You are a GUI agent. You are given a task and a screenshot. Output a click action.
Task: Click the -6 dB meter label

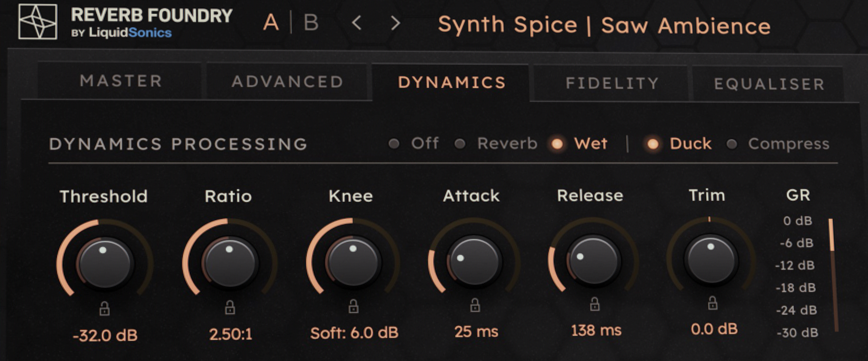(x=796, y=243)
